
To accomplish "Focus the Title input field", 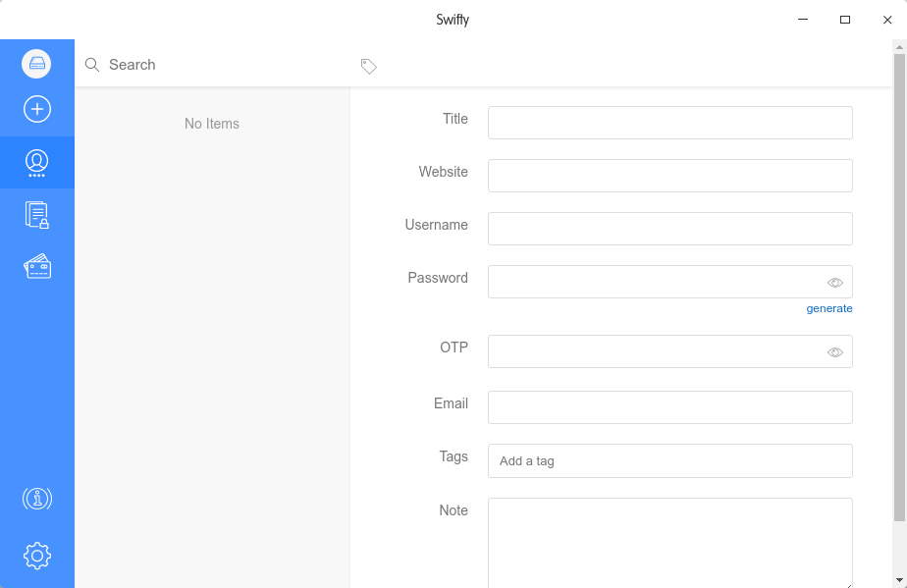I will [669, 123].
